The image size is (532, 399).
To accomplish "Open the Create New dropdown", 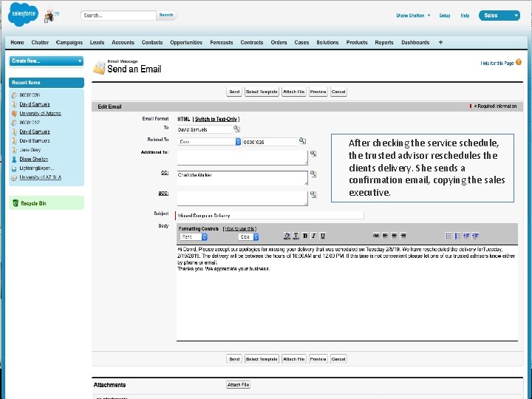I will click(x=47, y=61).
